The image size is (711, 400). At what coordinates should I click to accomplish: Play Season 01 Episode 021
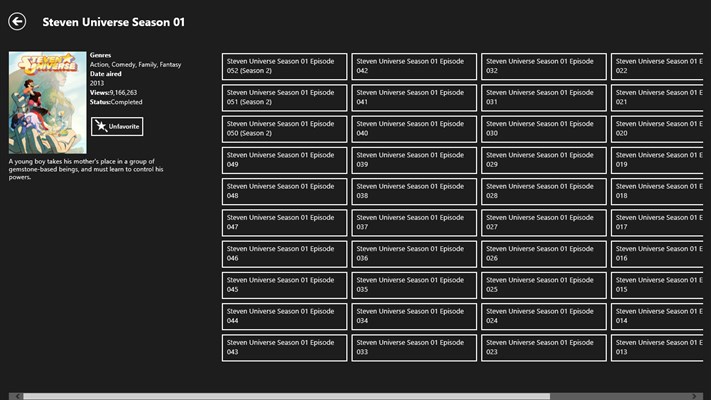pos(657,98)
